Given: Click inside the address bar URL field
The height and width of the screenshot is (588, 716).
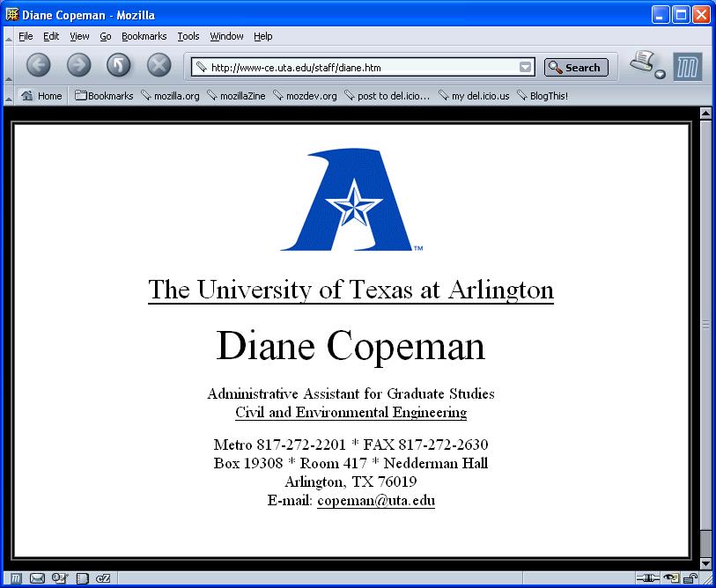Looking at the screenshot, I should (x=363, y=68).
